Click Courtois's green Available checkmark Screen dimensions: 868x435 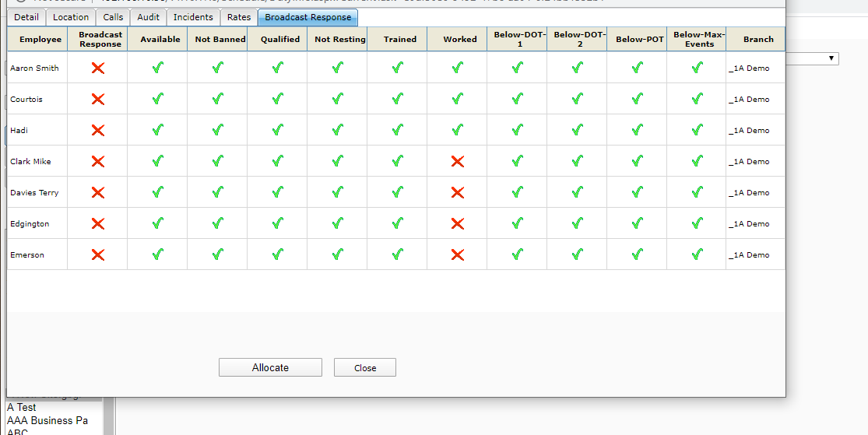point(157,100)
